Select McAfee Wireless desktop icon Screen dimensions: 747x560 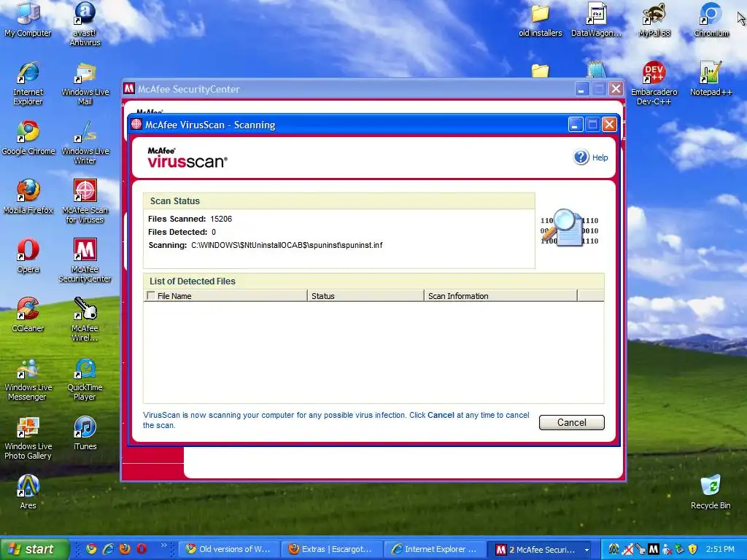point(85,319)
